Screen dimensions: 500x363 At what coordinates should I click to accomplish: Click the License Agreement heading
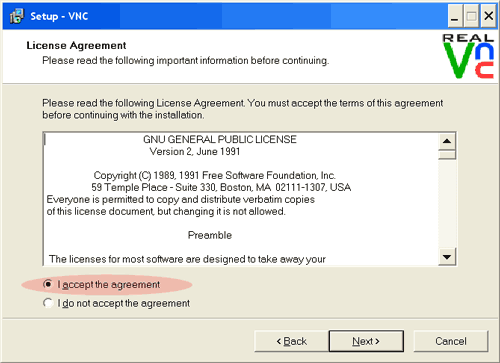(76, 45)
